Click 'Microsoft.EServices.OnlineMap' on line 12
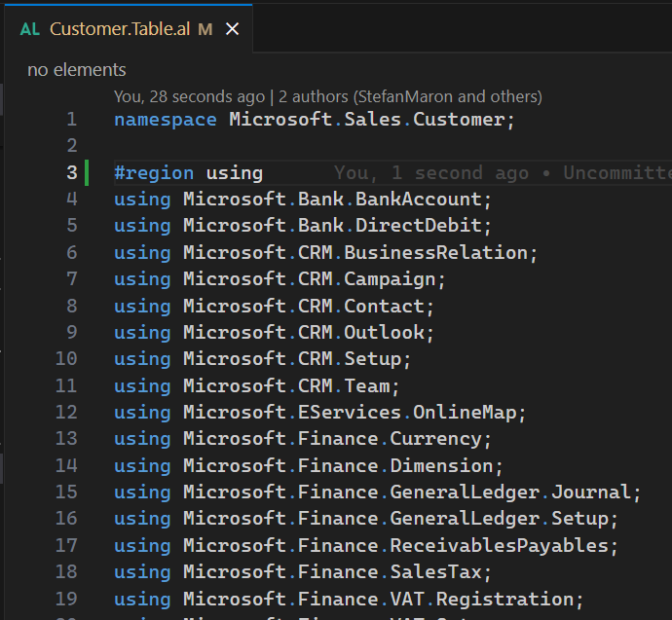 coord(350,413)
